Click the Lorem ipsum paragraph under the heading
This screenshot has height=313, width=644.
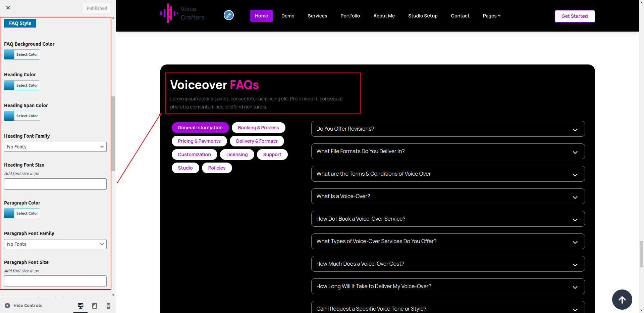[257, 103]
